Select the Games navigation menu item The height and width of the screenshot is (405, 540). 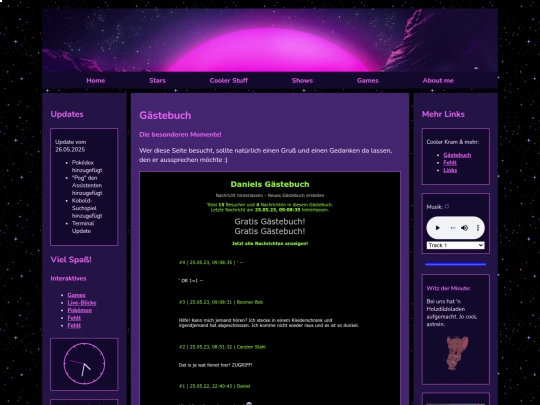click(368, 81)
